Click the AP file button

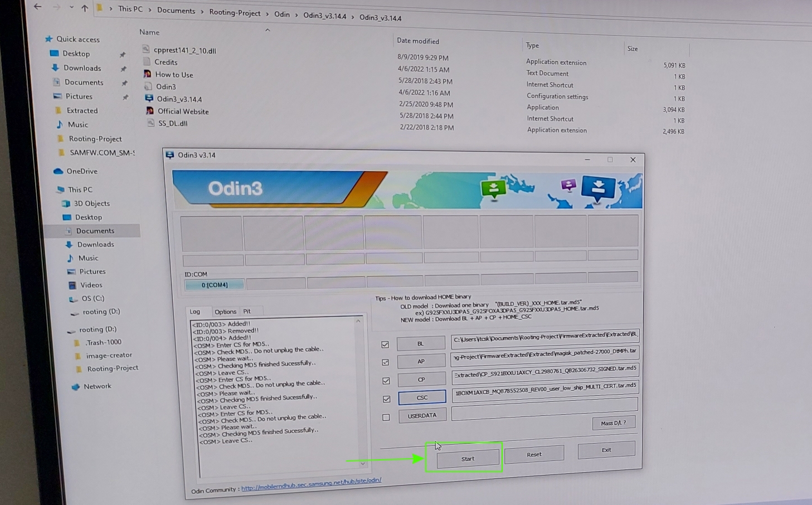(x=421, y=361)
